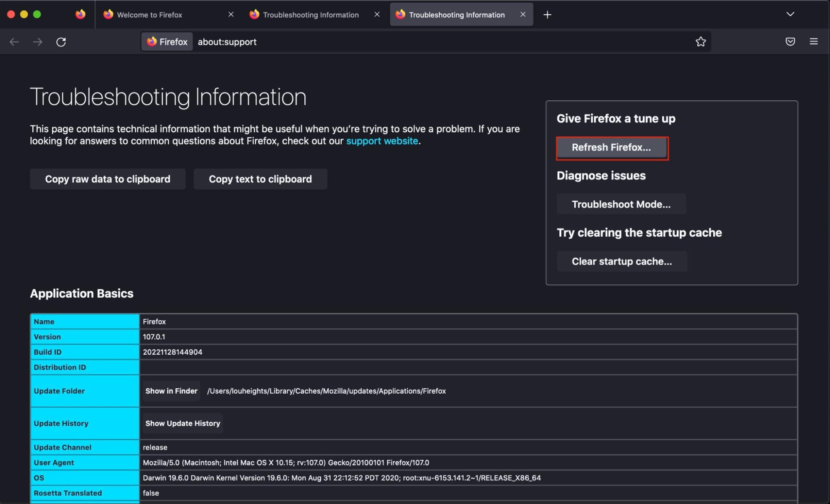Viewport: 830px width, 504px height.
Task: Open the list all tabs dropdown arrow
Action: click(x=790, y=14)
